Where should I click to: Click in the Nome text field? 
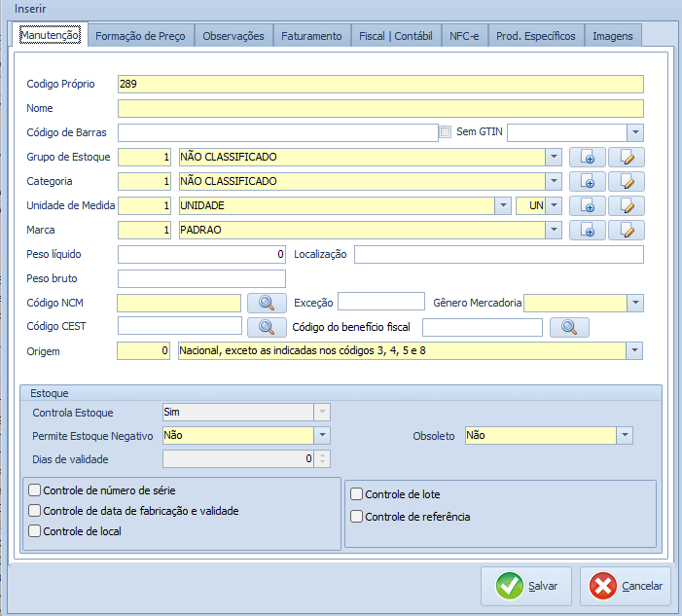[x=379, y=108]
